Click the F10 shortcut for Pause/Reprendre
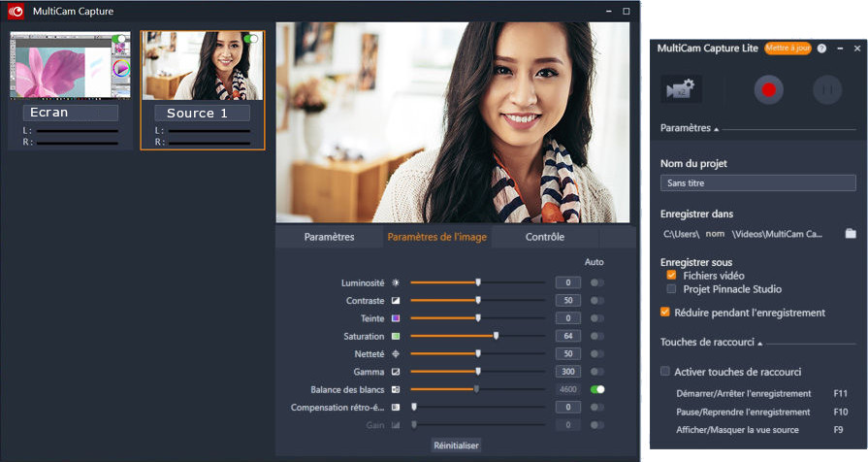Screen dimensions: 868x462 (x=840, y=412)
